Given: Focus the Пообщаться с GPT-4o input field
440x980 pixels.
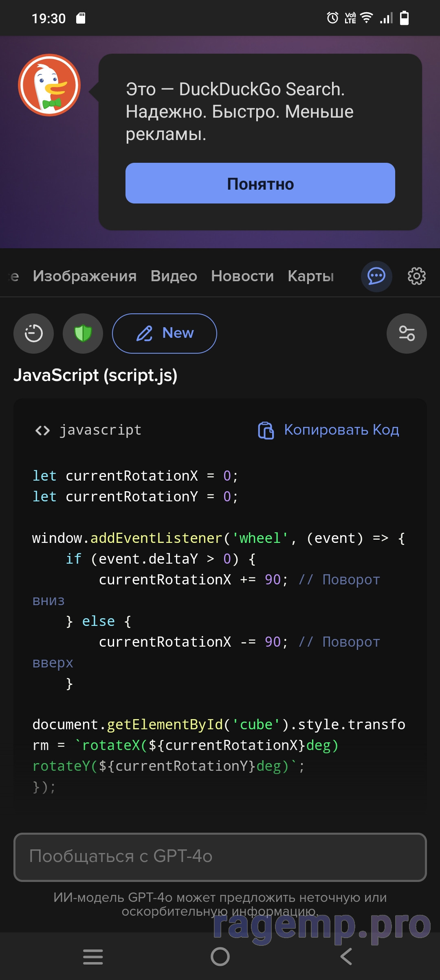Looking at the screenshot, I should [220, 857].
